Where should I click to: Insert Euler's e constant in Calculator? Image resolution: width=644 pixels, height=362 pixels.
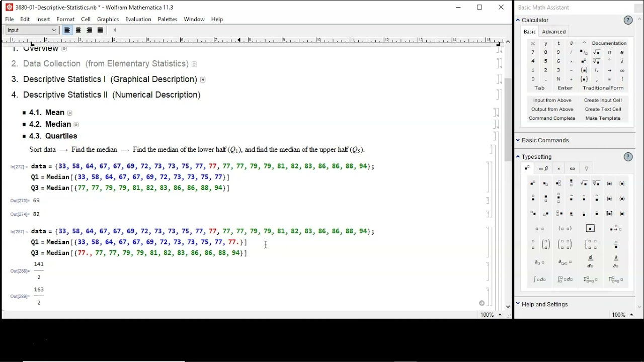(622, 52)
